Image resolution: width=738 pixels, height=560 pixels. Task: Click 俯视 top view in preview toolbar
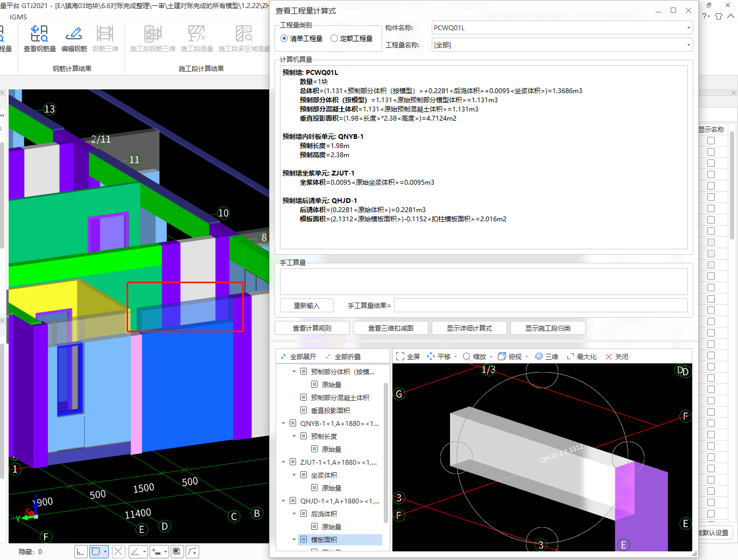510,356
